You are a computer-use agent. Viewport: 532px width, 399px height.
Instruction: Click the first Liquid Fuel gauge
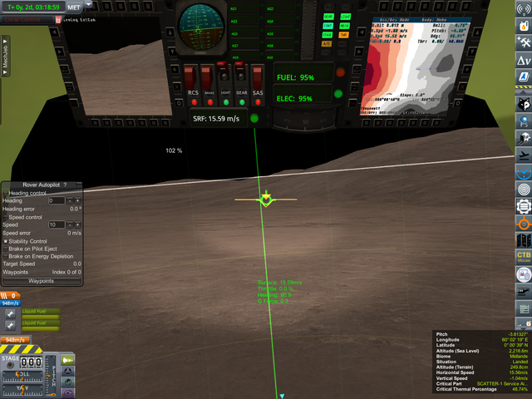pyautogui.click(x=41, y=314)
